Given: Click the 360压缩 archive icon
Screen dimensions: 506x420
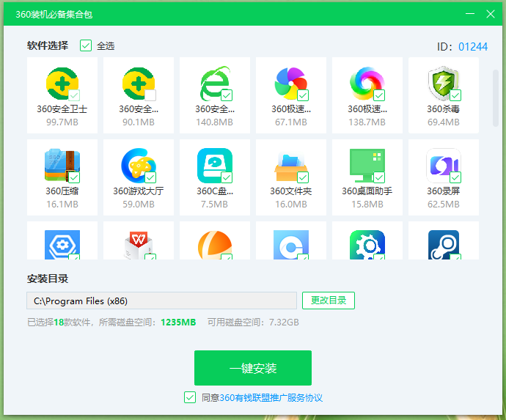Looking at the screenshot, I should coord(62,166).
